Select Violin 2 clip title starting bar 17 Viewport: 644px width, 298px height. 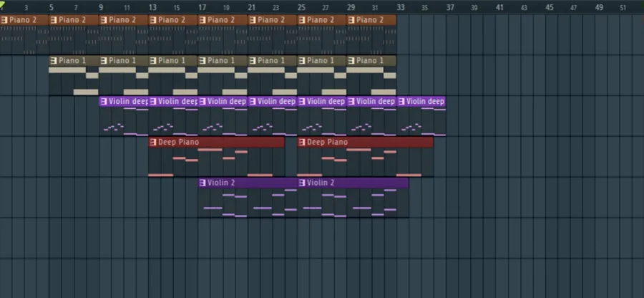point(221,183)
